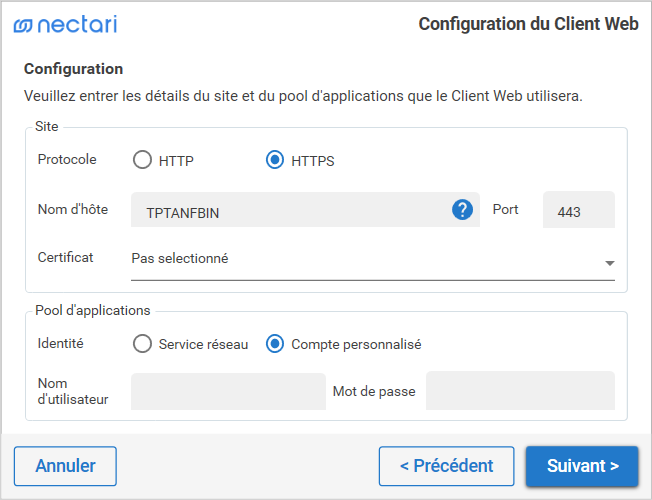This screenshot has height=500, width=652.
Task: Click the bold Configuration heading
Action: [x=73, y=69]
